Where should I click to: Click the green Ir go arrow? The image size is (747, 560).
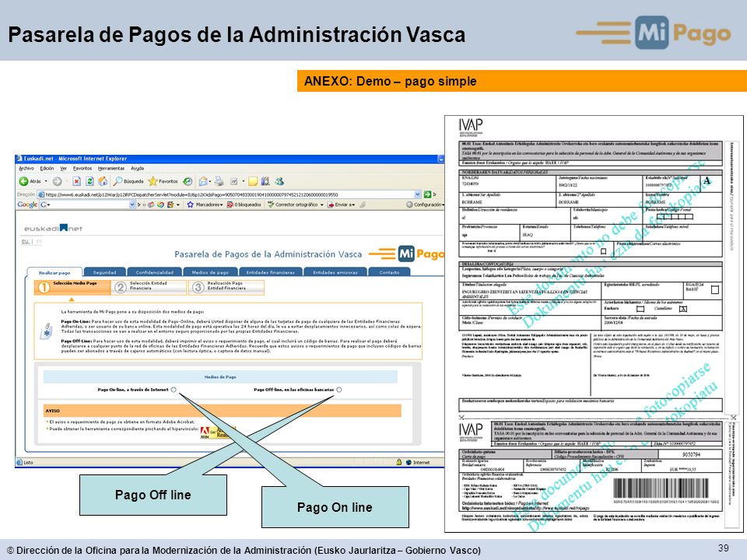click(x=427, y=194)
